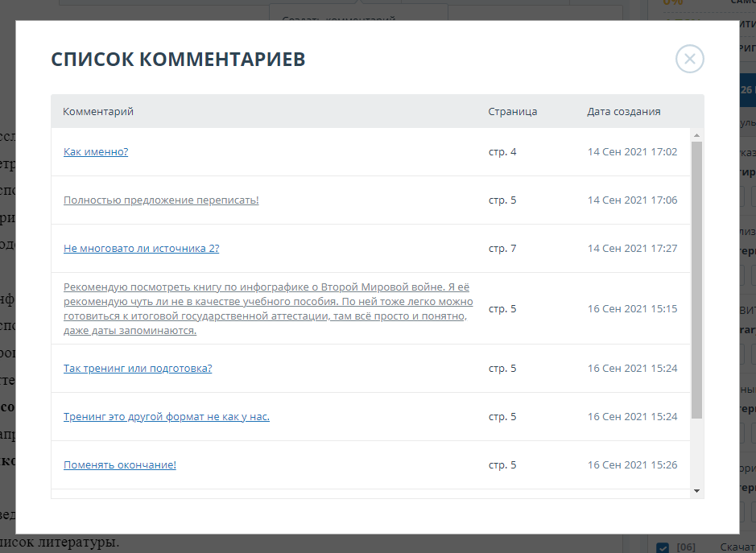This screenshot has height=553, width=756.
Task: Click the date "14 Сен 2021 17:06"
Action: (632, 200)
